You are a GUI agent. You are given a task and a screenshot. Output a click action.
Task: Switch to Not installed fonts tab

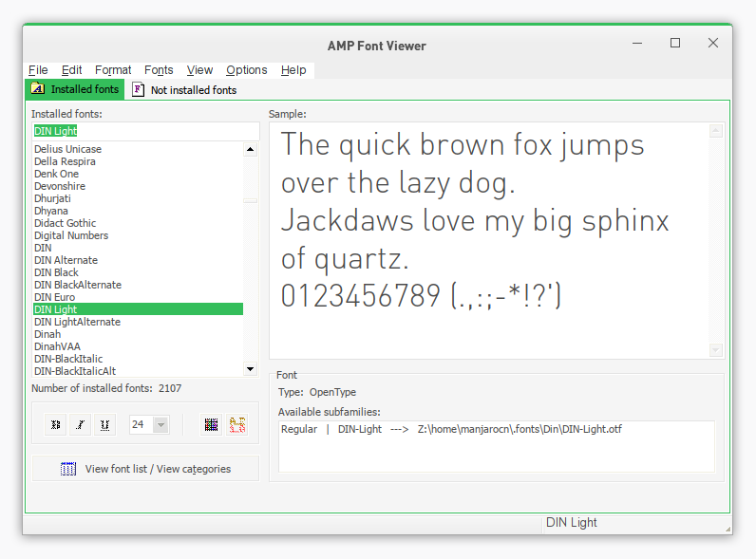click(x=184, y=89)
